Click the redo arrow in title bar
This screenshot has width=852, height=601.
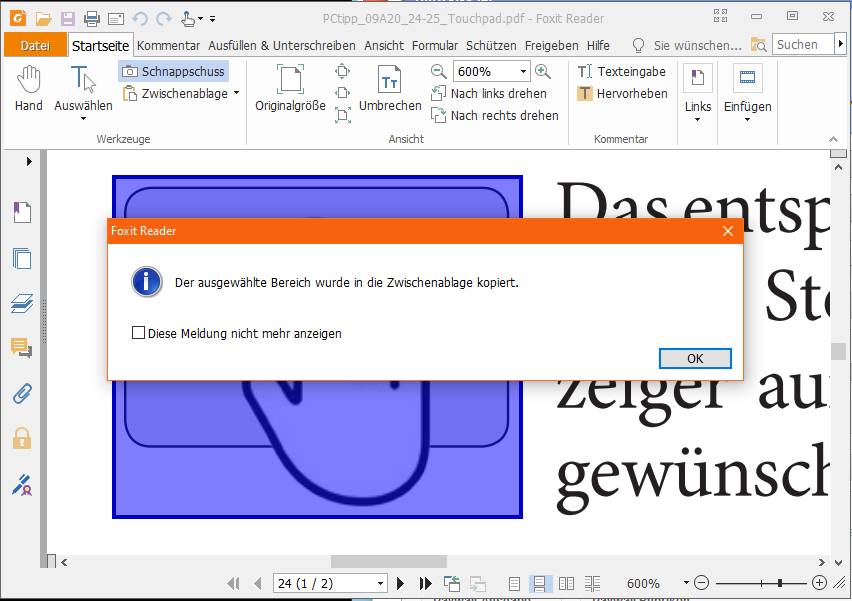pos(164,19)
